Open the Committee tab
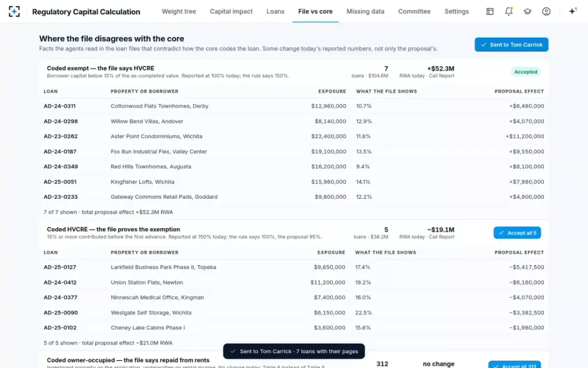The image size is (588, 368). pyautogui.click(x=415, y=11)
